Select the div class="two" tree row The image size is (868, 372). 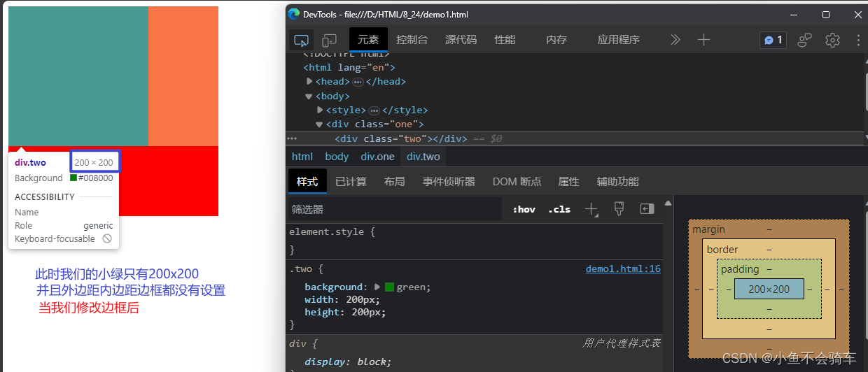point(573,139)
